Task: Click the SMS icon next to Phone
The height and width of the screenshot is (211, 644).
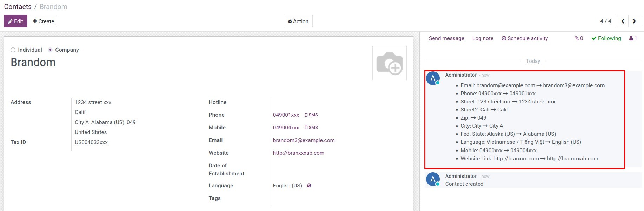Action: (x=311, y=115)
